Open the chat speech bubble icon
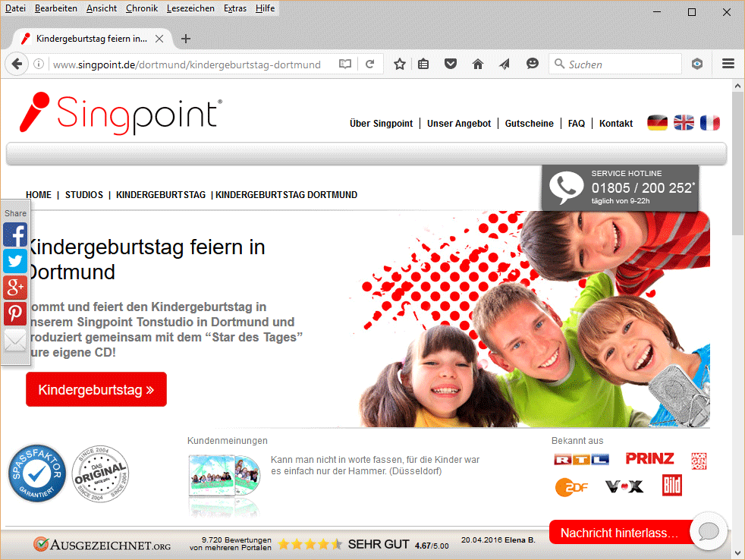This screenshot has width=745, height=560. click(x=709, y=531)
